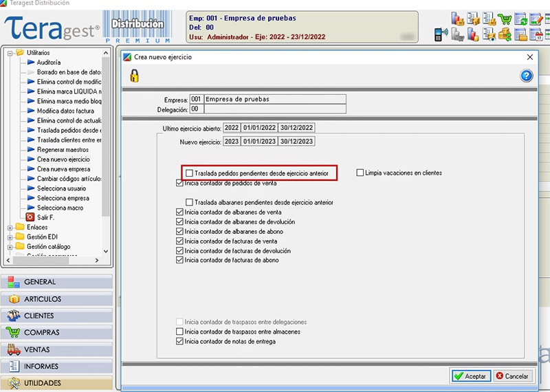Check Inicia contador de traspasos entre almacenes
Image resolution: width=550 pixels, height=392 pixels.
point(179,331)
